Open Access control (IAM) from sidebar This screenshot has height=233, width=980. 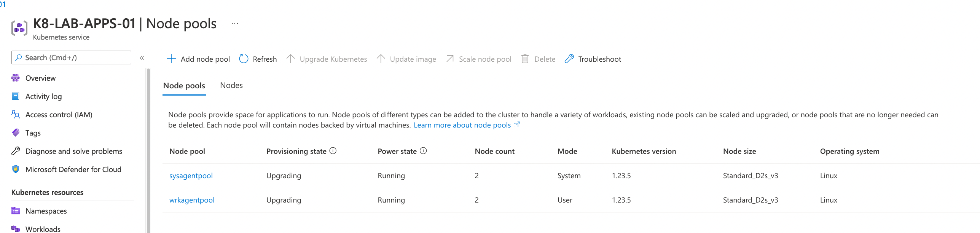pos(59,115)
